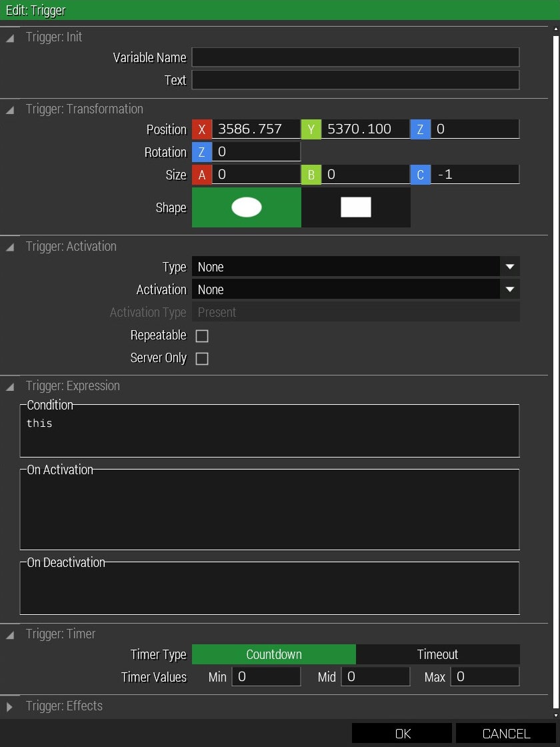Collapse the Trigger: Init section
The height and width of the screenshot is (747, 560).
pos(9,38)
